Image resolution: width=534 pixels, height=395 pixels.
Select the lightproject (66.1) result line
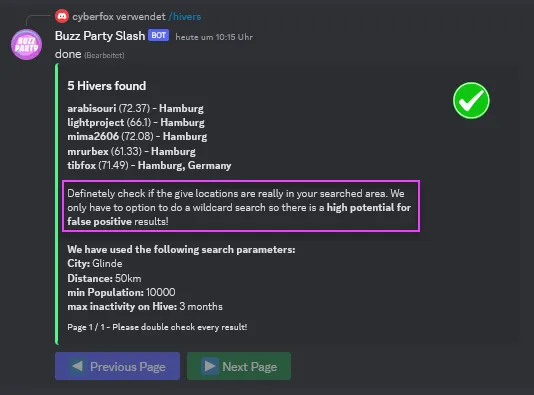pos(136,123)
